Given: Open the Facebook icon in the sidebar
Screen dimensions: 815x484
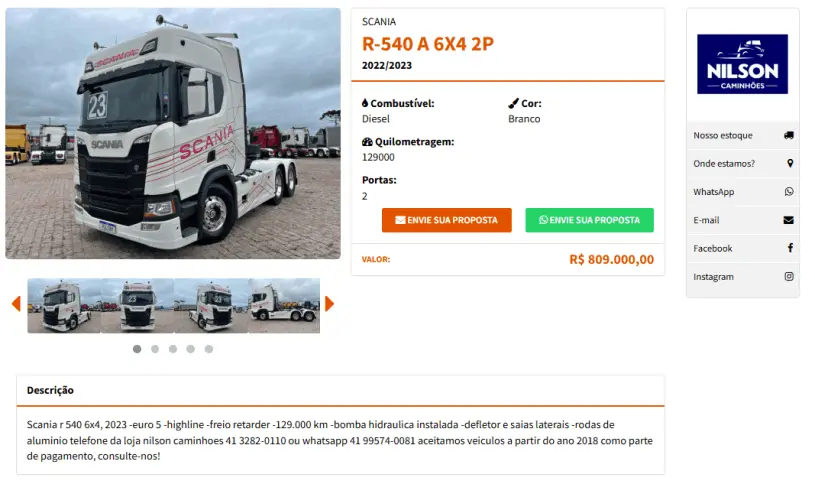Looking at the screenshot, I should point(790,248).
